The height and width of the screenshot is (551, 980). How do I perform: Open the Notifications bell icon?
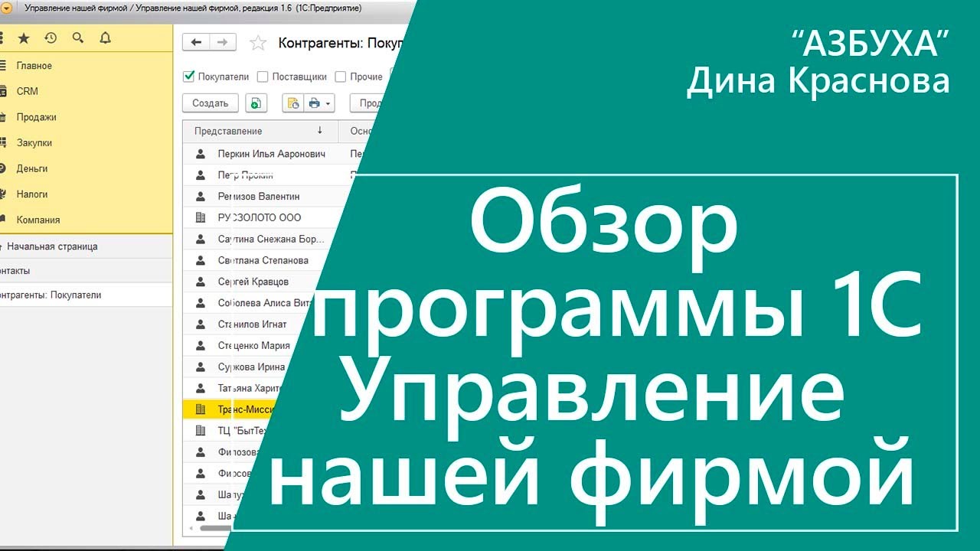tap(105, 38)
